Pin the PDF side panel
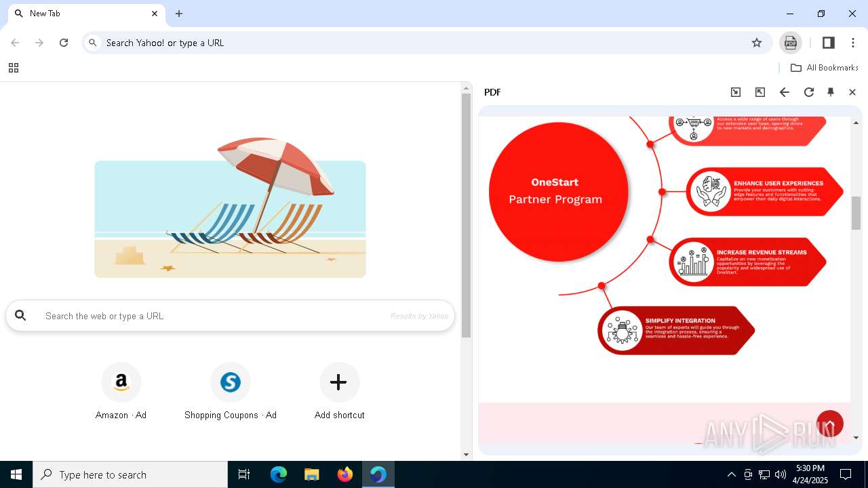The width and height of the screenshot is (868, 488). pyautogui.click(x=831, y=92)
